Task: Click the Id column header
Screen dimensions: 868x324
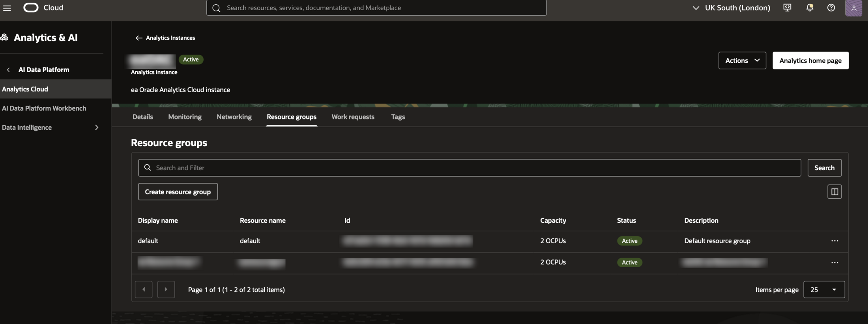Action: 347,220
